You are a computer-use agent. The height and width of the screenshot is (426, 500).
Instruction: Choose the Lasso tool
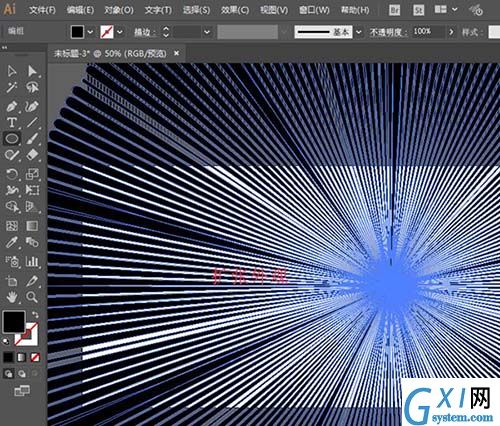[32, 88]
